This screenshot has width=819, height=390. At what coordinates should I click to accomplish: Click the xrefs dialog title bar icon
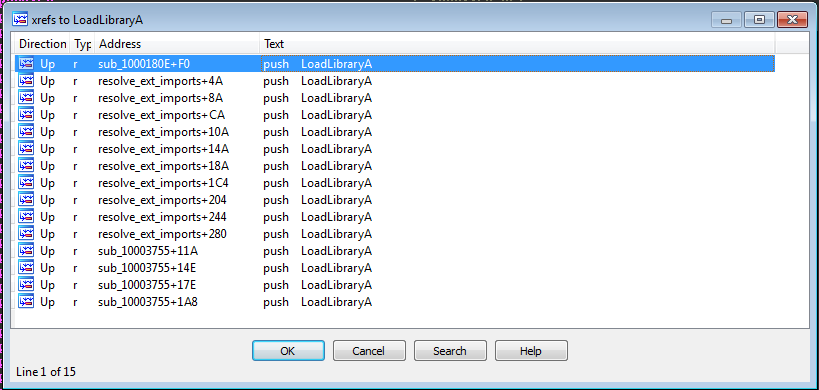click(x=20, y=20)
